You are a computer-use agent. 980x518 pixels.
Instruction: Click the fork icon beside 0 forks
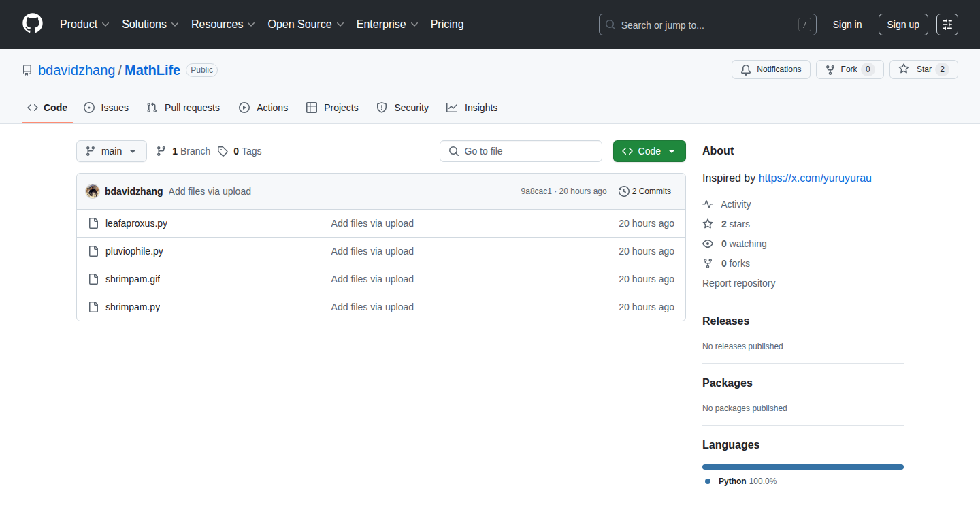pyautogui.click(x=708, y=263)
